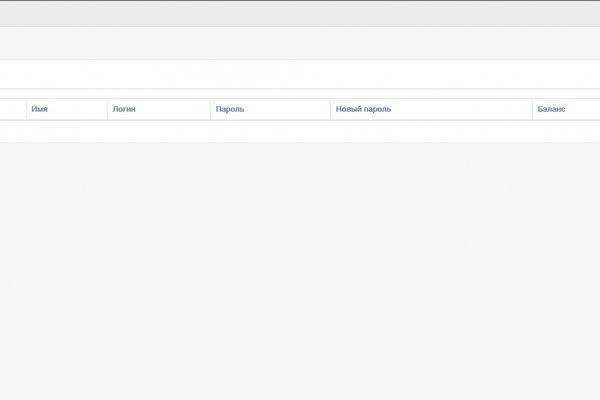This screenshot has height=400, width=600.
Task: Click divider between Имя and Логин headers
Action: coord(107,109)
